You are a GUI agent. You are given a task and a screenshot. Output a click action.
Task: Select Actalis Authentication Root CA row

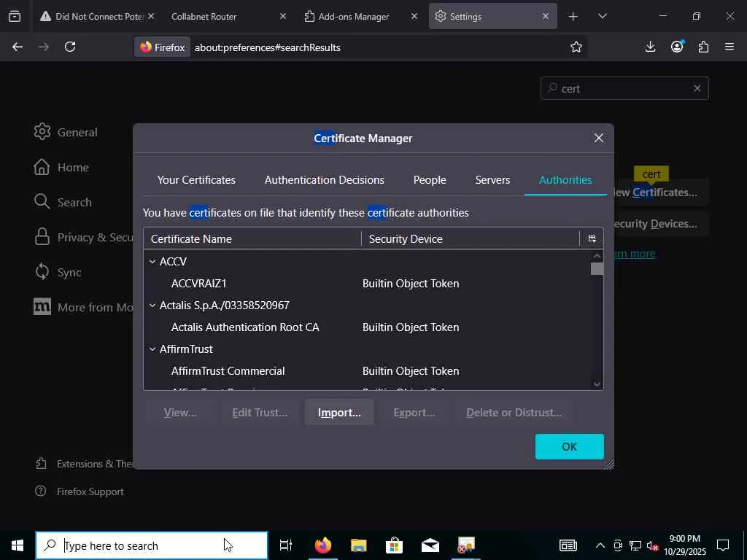click(368, 327)
